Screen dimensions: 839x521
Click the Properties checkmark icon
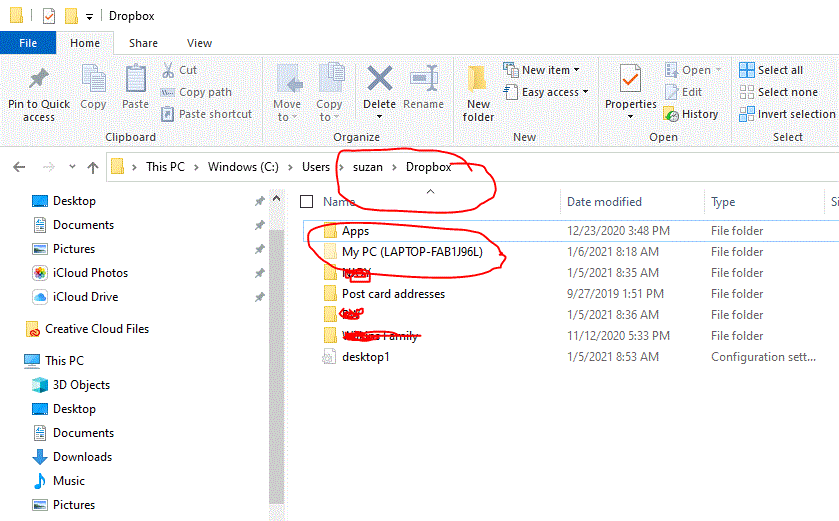(x=630, y=79)
